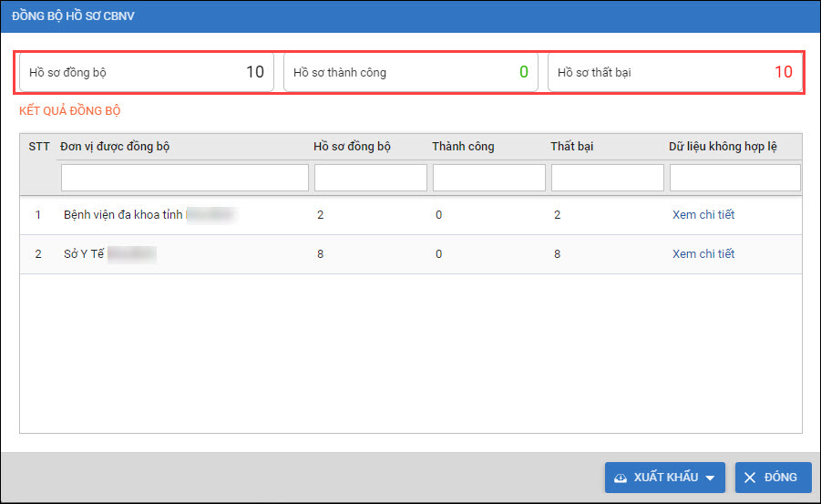Click Thành công value 0 in Bệnh viện row

(439, 215)
